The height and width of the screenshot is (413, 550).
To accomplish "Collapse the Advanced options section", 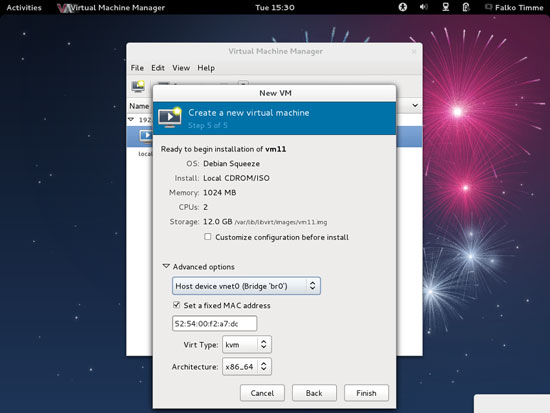I will click(x=166, y=266).
